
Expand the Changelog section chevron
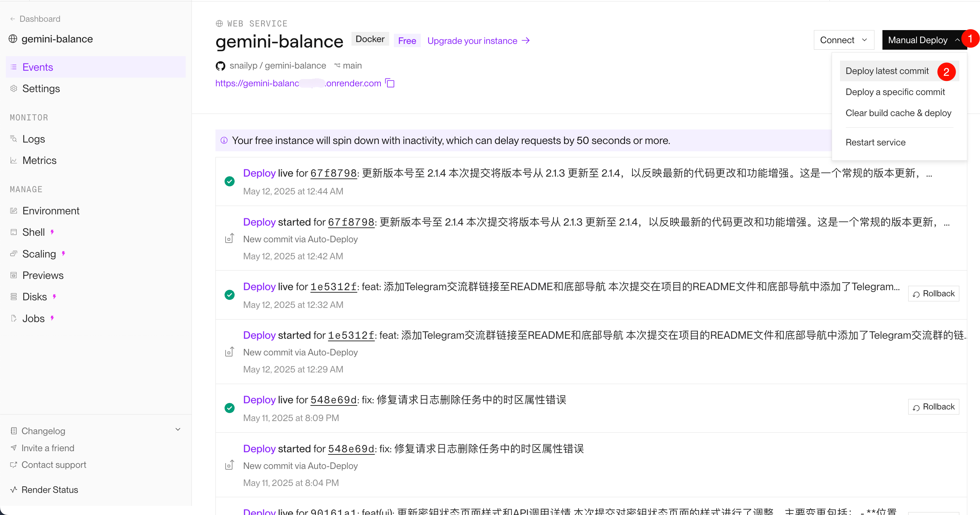pos(178,429)
